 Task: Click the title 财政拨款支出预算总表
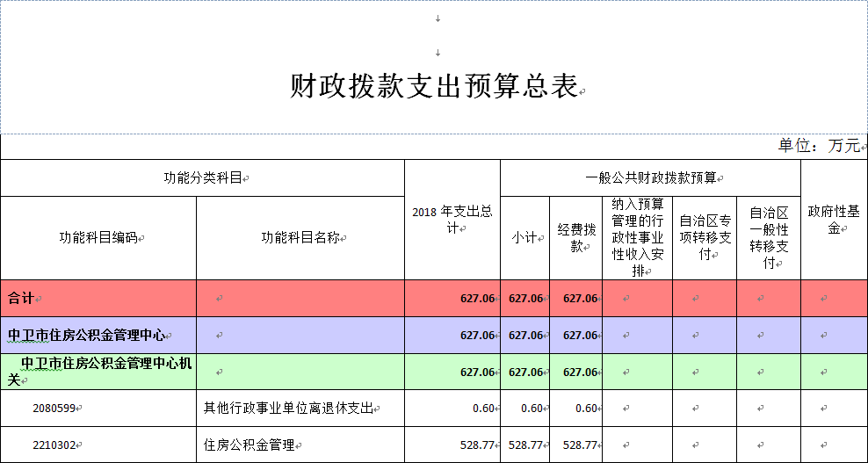coord(434,87)
